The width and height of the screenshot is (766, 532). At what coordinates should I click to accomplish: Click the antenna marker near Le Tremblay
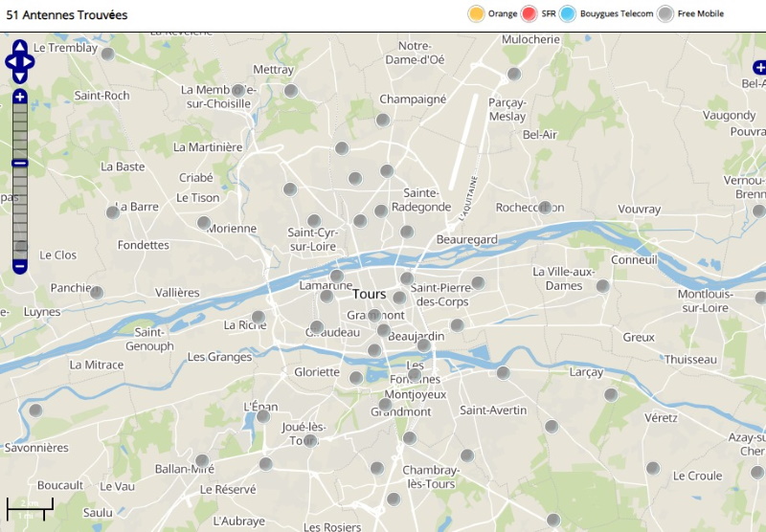click(x=108, y=55)
